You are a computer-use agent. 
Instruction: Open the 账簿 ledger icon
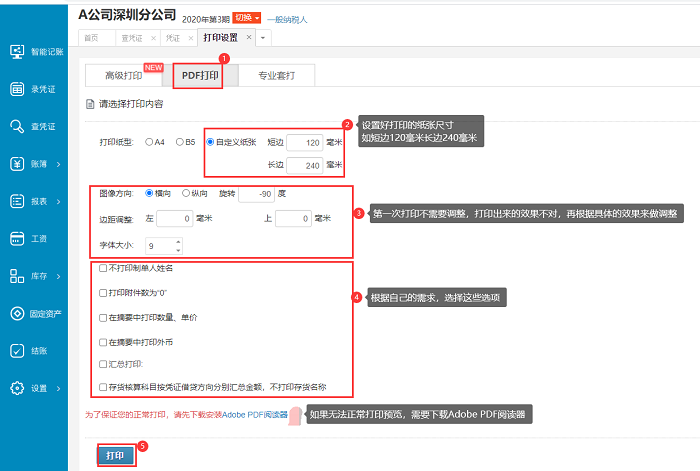click(17, 163)
